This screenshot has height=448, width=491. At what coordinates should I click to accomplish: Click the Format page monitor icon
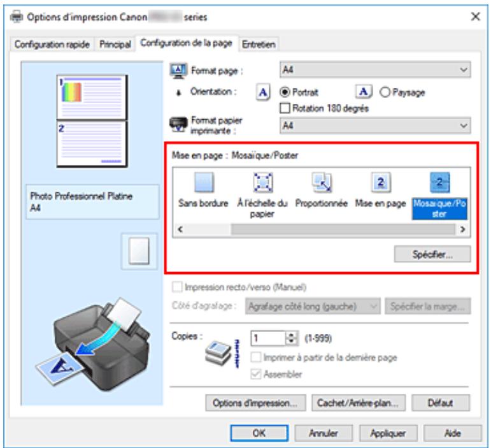[x=178, y=71]
